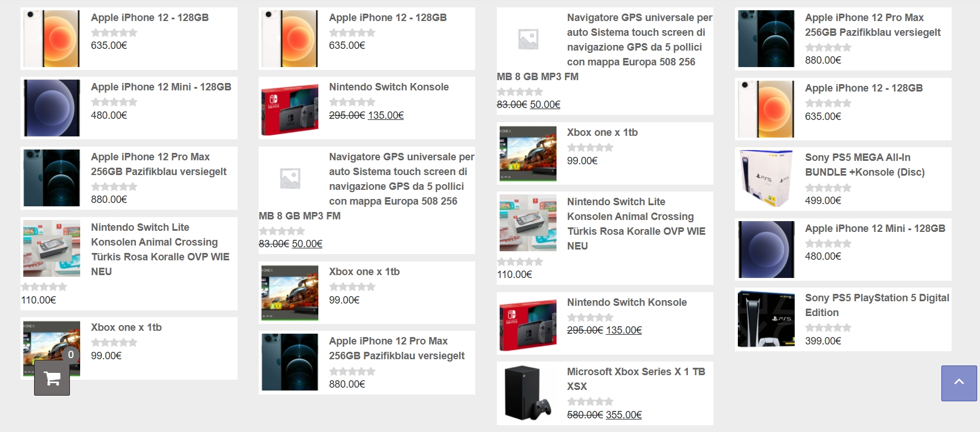
Task: Click the broken image placeholder in third column
Action: (x=528, y=39)
